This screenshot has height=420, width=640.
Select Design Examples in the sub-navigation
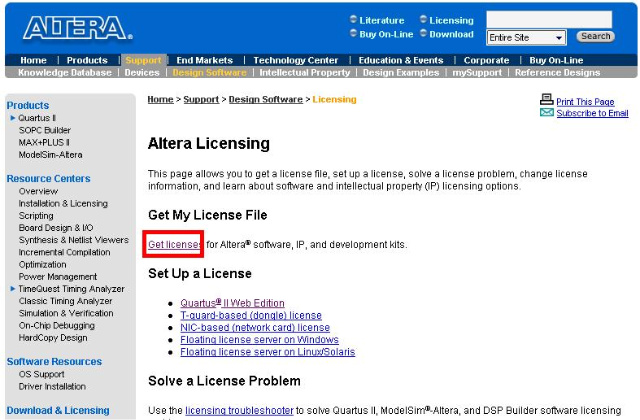coord(401,72)
